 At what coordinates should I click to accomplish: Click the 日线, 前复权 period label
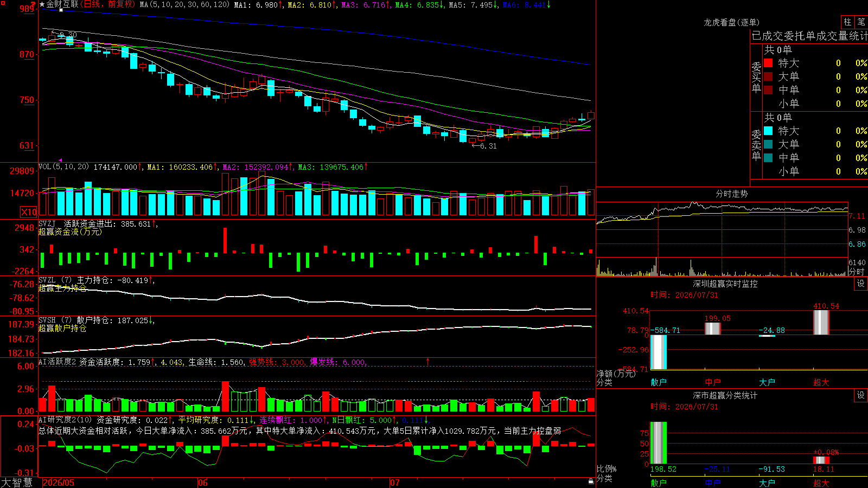(x=108, y=4)
